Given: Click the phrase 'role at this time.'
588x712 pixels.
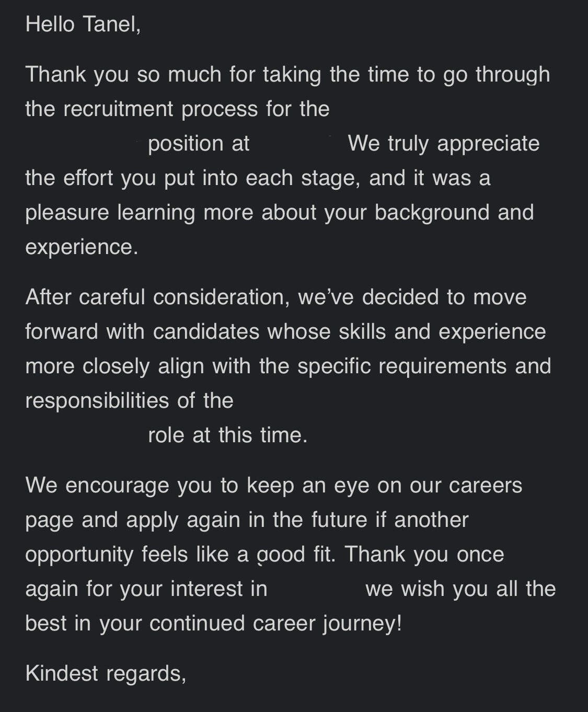Looking at the screenshot, I should (228, 435).
